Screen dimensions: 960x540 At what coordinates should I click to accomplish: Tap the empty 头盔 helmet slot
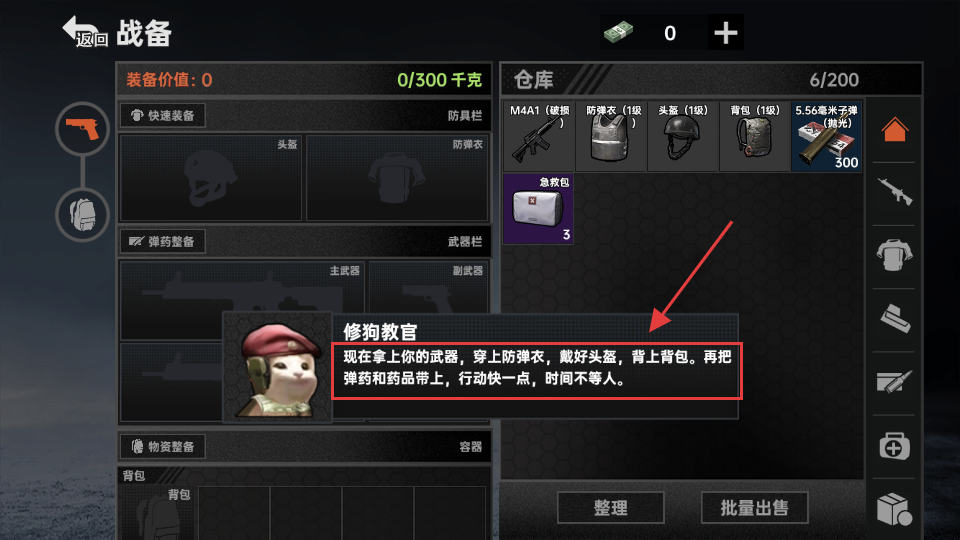(x=211, y=178)
